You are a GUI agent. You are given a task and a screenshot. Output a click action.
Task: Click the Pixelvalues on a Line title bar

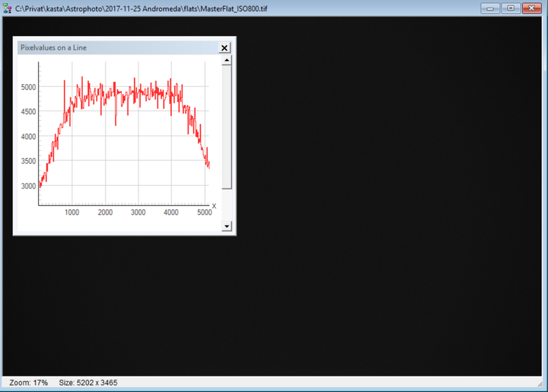118,48
